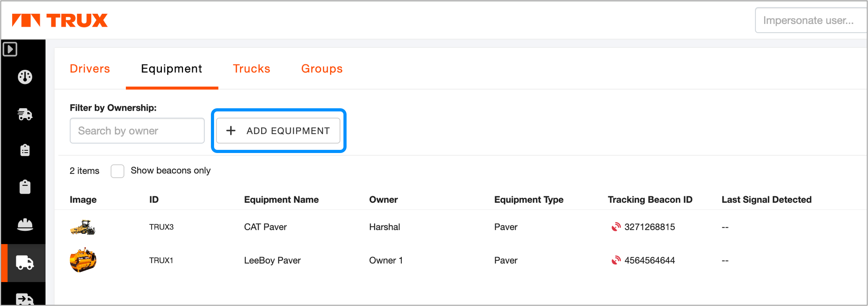Click the Add Equipment button
Viewport: 868px width, 306px height.
278,131
